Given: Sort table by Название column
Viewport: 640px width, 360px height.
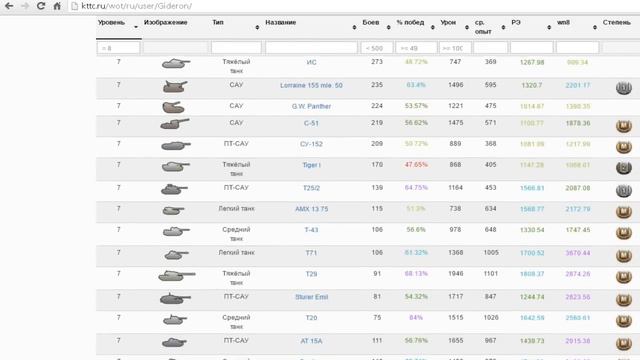Looking at the screenshot, I should click(311, 27).
